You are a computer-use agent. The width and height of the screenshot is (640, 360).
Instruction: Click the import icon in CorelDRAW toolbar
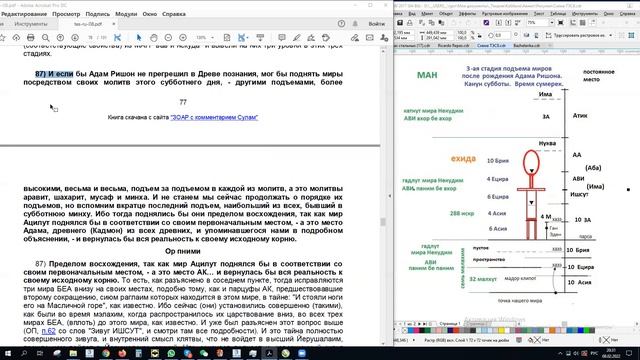click(x=499, y=23)
